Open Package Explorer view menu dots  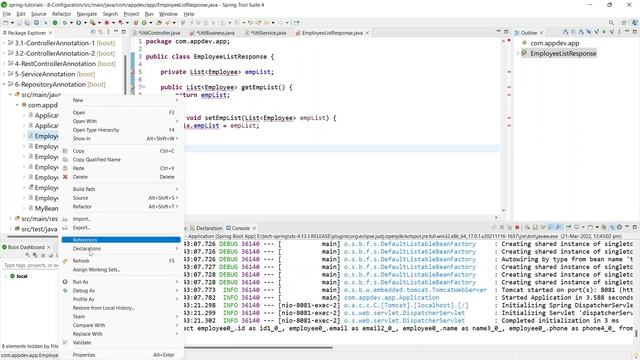(x=108, y=32)
